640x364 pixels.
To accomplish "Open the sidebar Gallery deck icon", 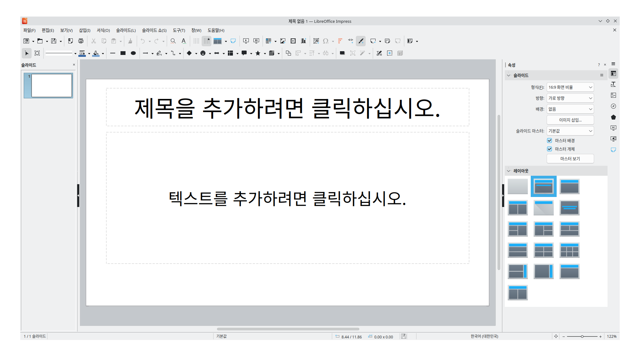I will pyautogui.click(x=613, y=95).
